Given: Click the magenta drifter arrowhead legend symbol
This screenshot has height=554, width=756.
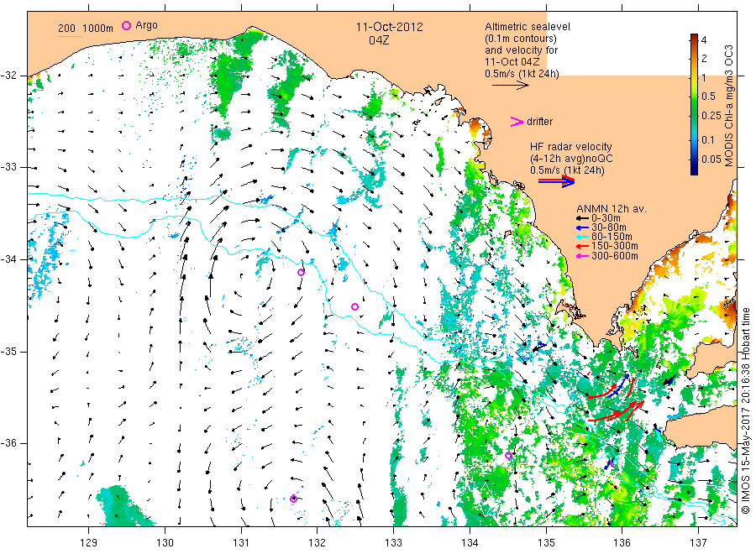Looking at the screenshot, I should [x=517, y=122].
